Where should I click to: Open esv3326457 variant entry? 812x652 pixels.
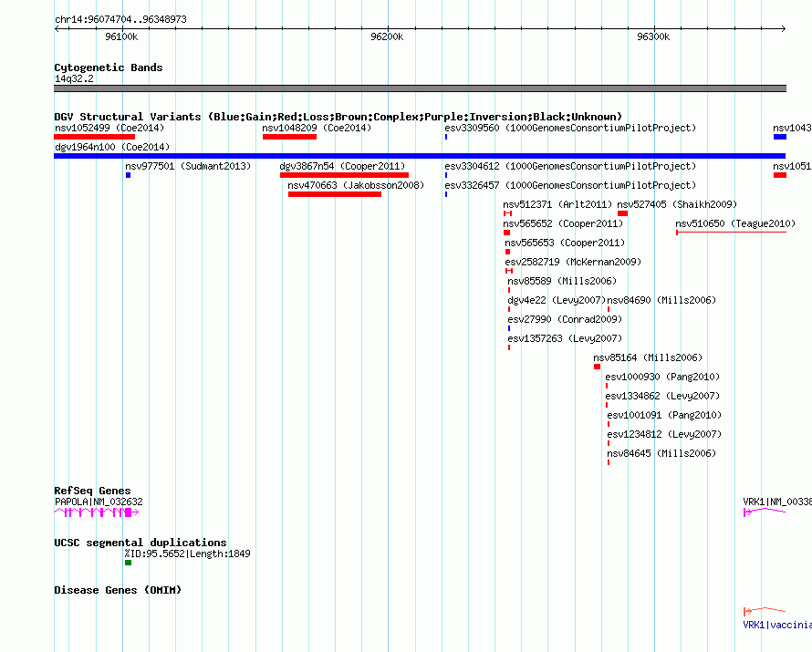pos(570,185)
